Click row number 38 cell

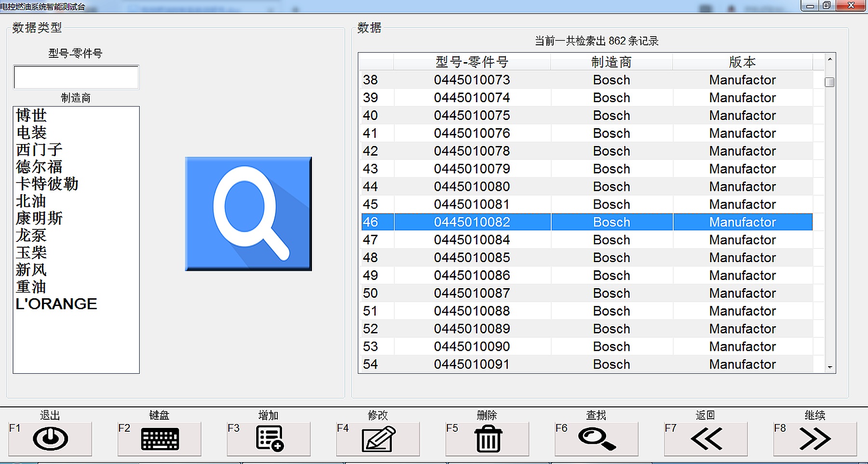click(377, 80)
